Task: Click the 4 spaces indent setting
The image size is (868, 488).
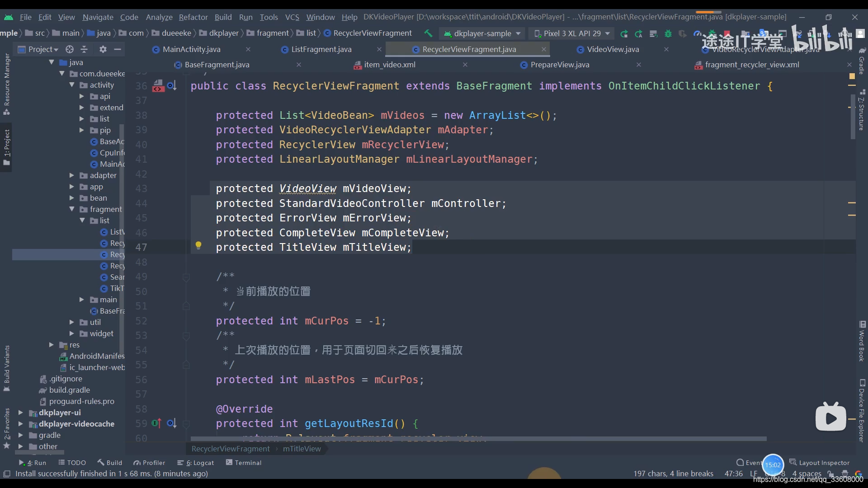Action: click(807, 474)
